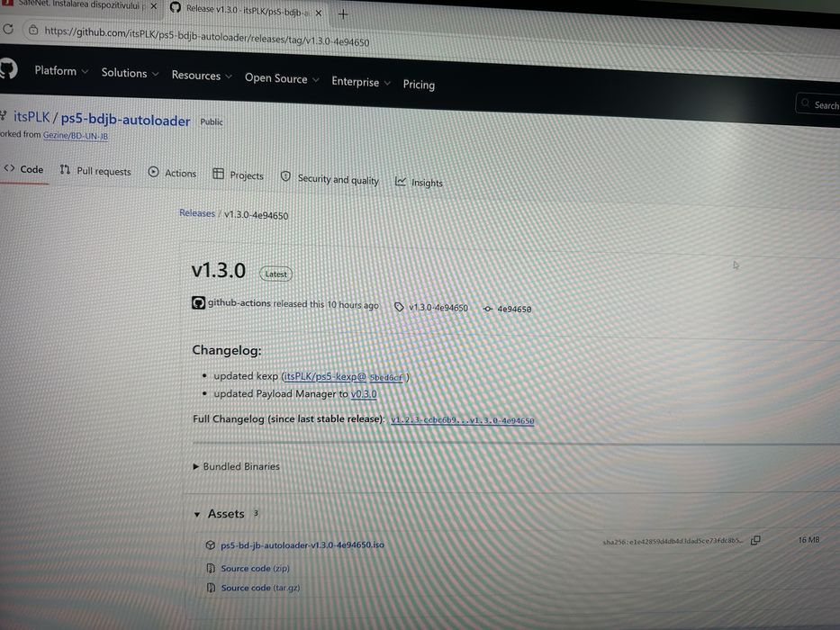The height and width of the screenshot is (630, 840).
Task: Open the itsPLK owner profile link
Action: pos(32,117)
